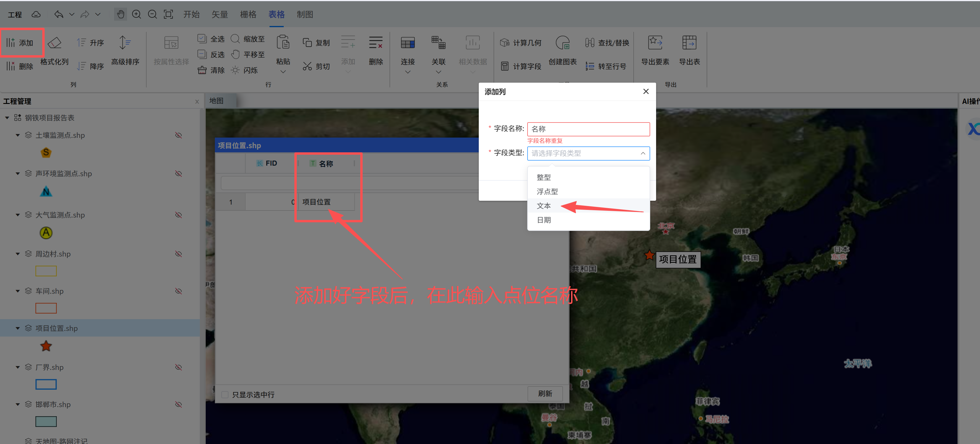The width and height of the screenshot is (980, 444).
Task: Click the cloud icon in top bar
Action: tap(36, 14)
